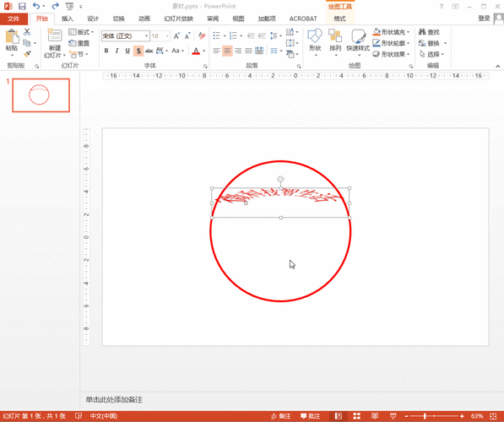Select slide 1 thumbnail
The image size is (504, 422).
point(41,95)
